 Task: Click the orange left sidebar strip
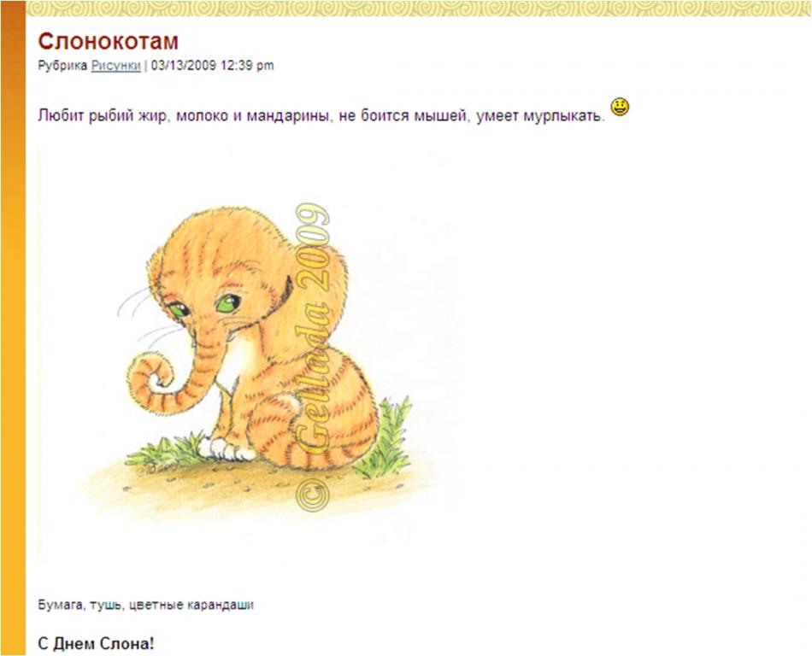pos(13,328)
